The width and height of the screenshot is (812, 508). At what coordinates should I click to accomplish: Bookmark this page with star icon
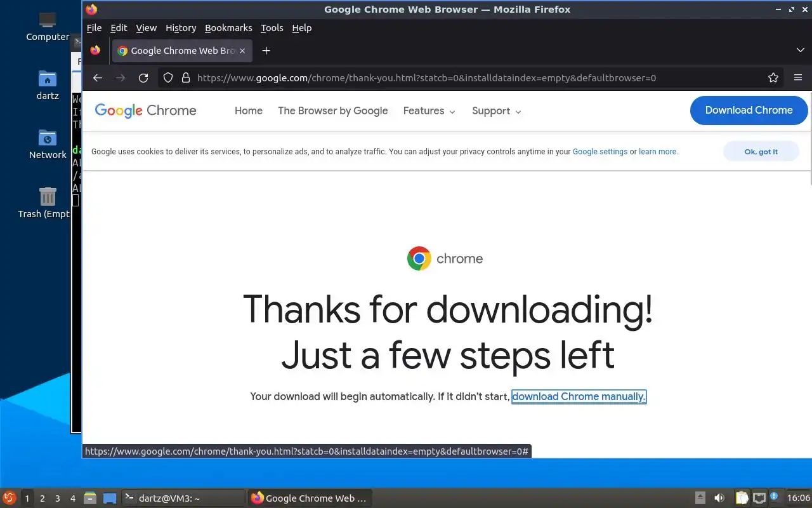pyautogui.click(x=773, y=77)
